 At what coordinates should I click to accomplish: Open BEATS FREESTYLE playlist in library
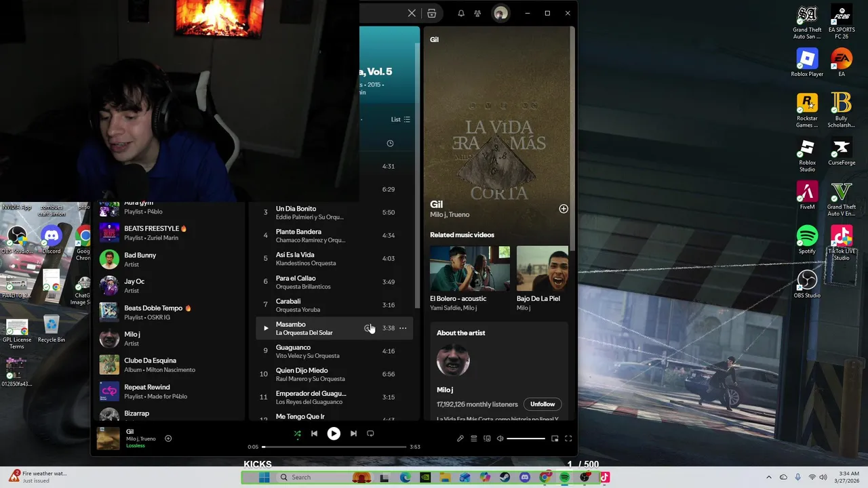click(x=170, y=233)
